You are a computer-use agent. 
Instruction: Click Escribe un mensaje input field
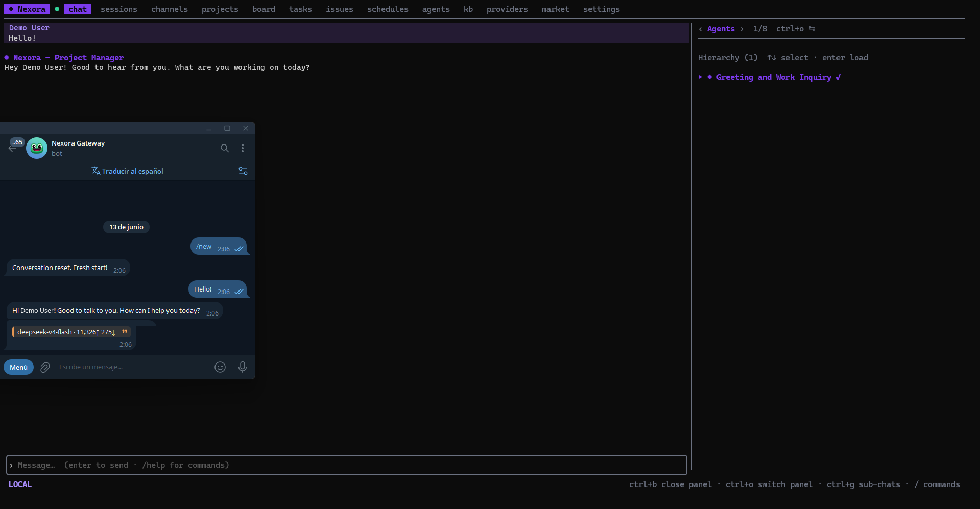133,367
